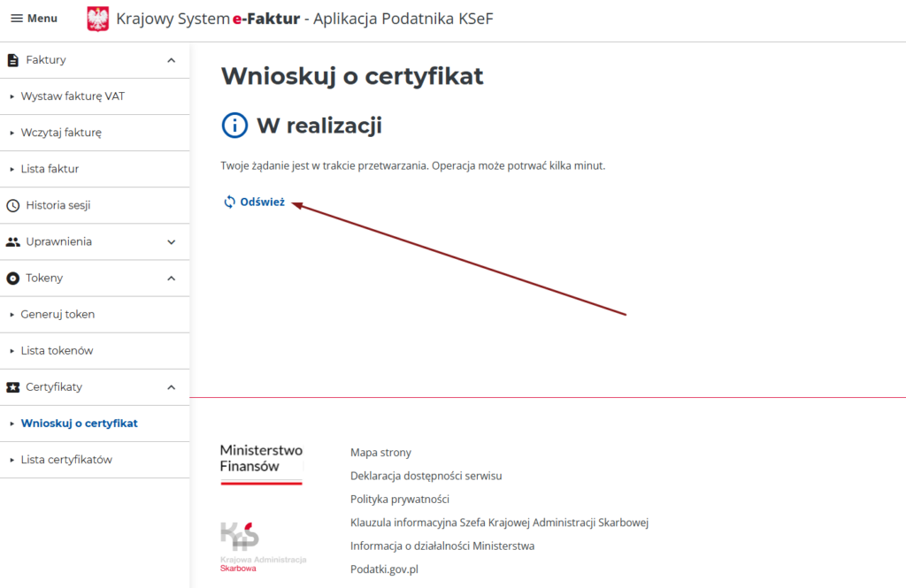Click the Certyfikaty badge icon
906x588 pixels.
(12, 387)
